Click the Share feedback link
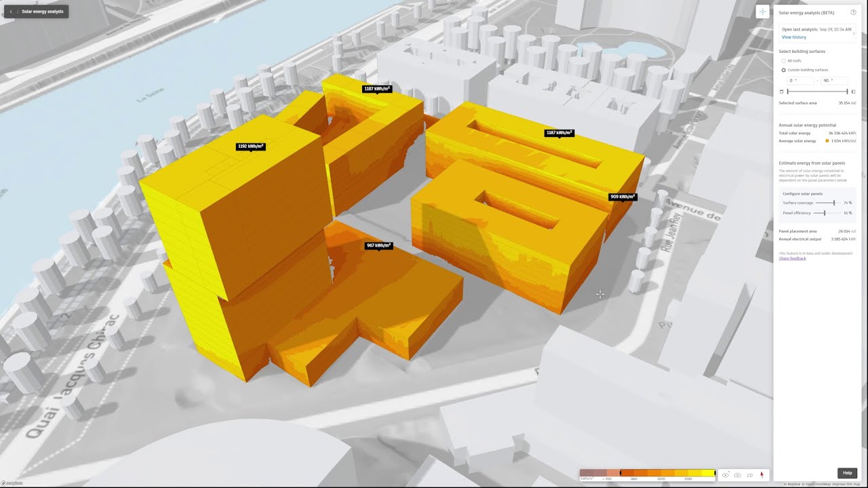Viewport: 868px width, 488px height. 792,258
